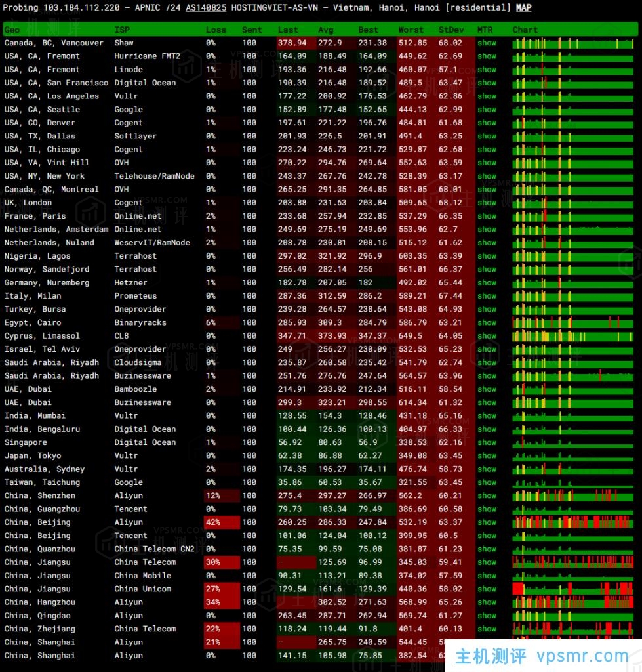This screenshot has height=672, width=642.
Task: Click the Avg column header
Action: [325, 30]
